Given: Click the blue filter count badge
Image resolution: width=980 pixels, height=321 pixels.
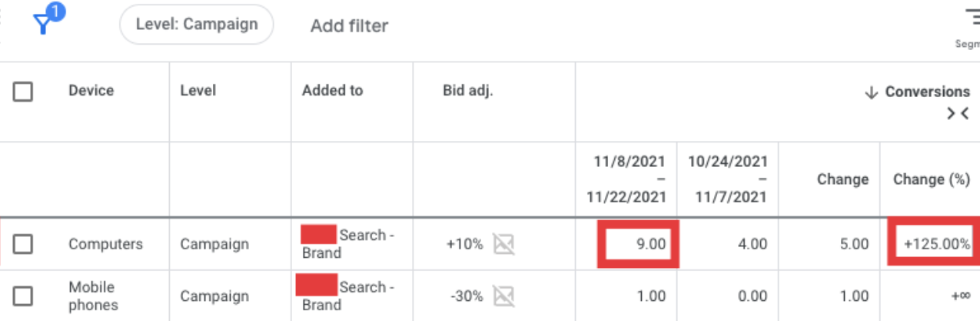Looking at the screenshot, I should click(57, 12).
